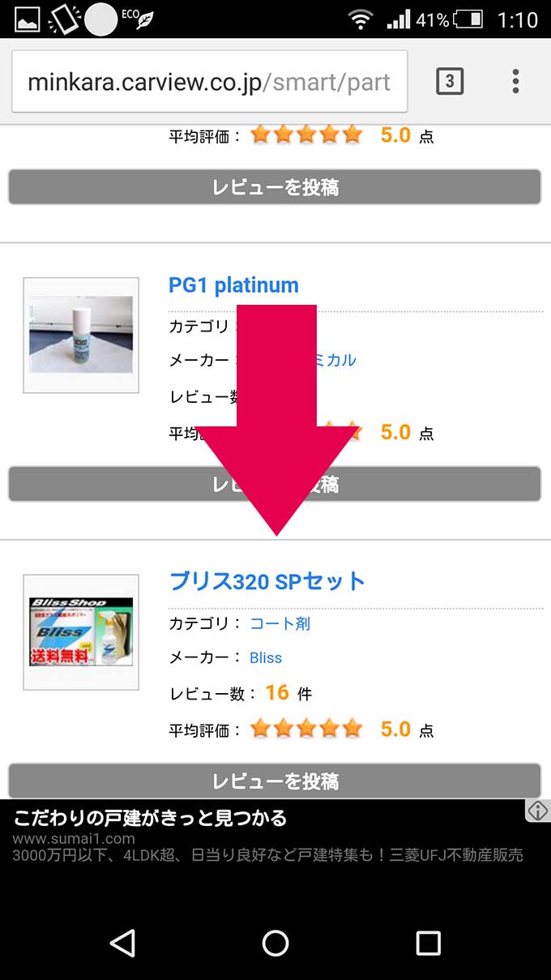Tap the picture notification icon in status bar
The width and height of the screenshot is (551, 980).
(x=28, y=19)
